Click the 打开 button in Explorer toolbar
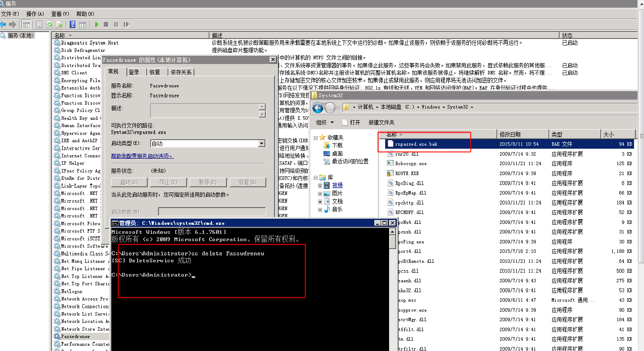Screen dimensions: 644x351 (x=351, y=122)
